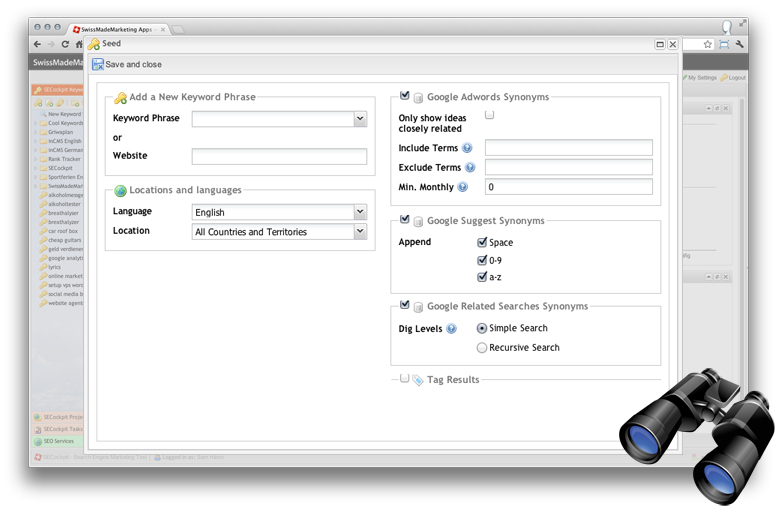Click the New Keyword search item in sidebar

[x=61, y=114]
